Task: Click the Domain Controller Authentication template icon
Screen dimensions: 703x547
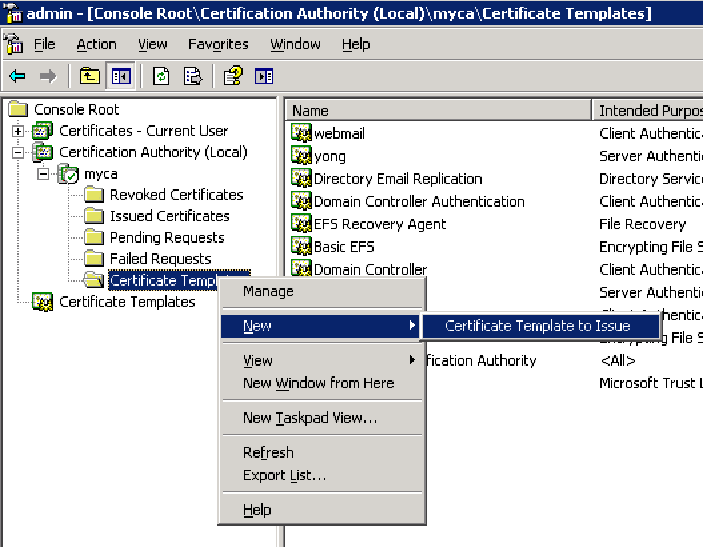Action: point(301,201)
